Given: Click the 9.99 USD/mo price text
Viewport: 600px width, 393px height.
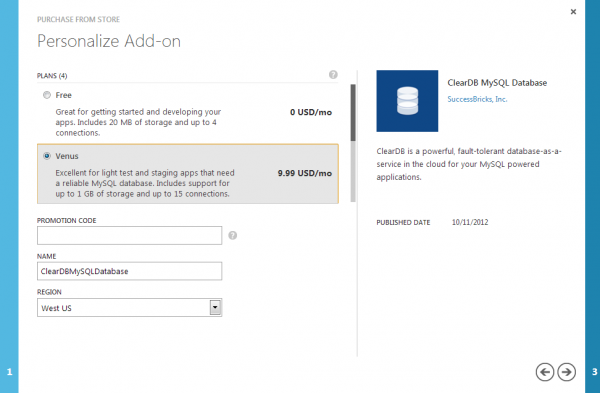Looking at the screenshot, I should point(305,173).
